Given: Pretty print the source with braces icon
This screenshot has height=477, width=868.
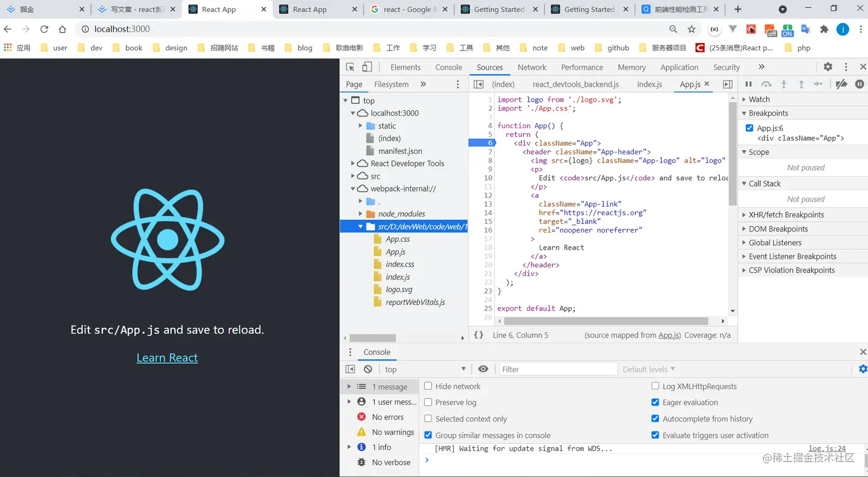Looking at the screenshot, I should coord(478,335).
